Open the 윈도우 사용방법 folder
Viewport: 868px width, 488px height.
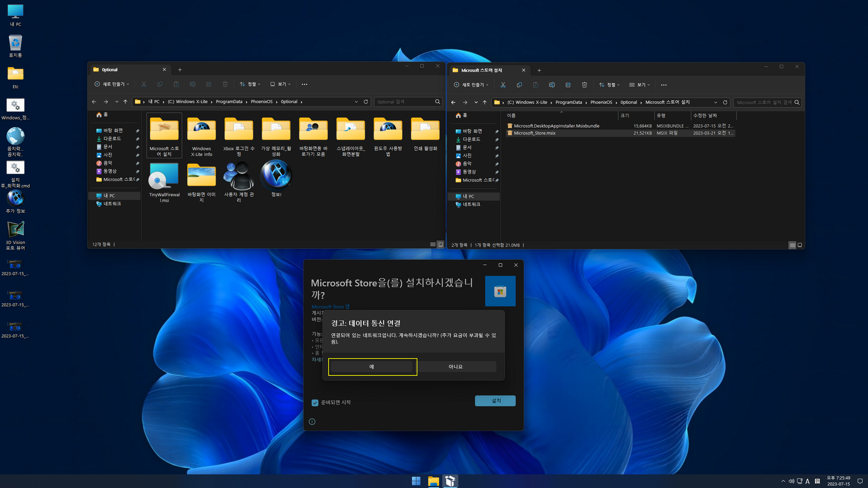point(388,137)
